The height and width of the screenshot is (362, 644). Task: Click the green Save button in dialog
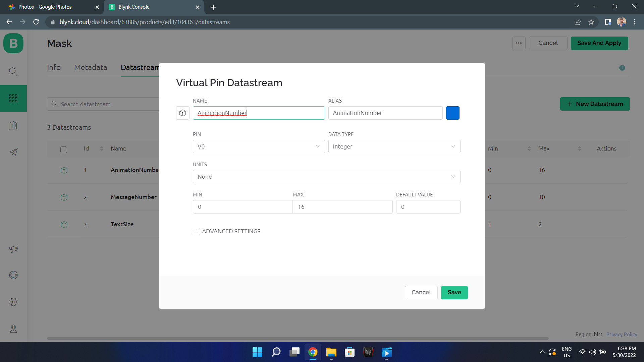[454, 292]
